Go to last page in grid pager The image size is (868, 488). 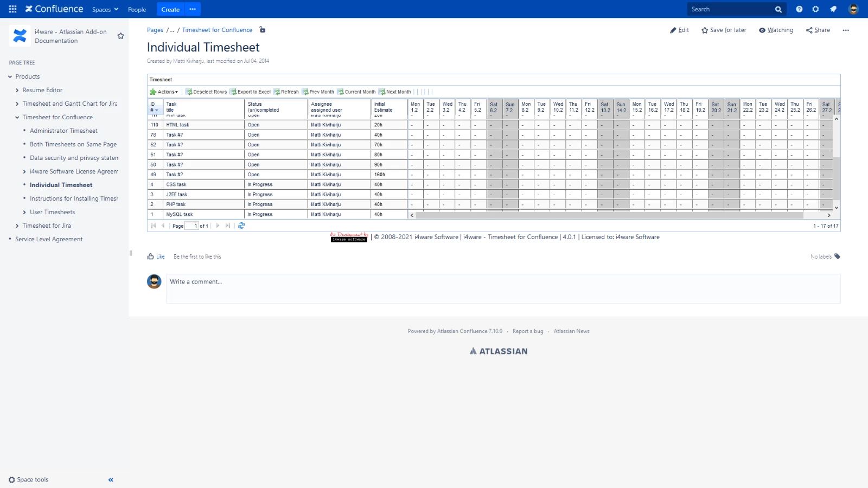227,226
